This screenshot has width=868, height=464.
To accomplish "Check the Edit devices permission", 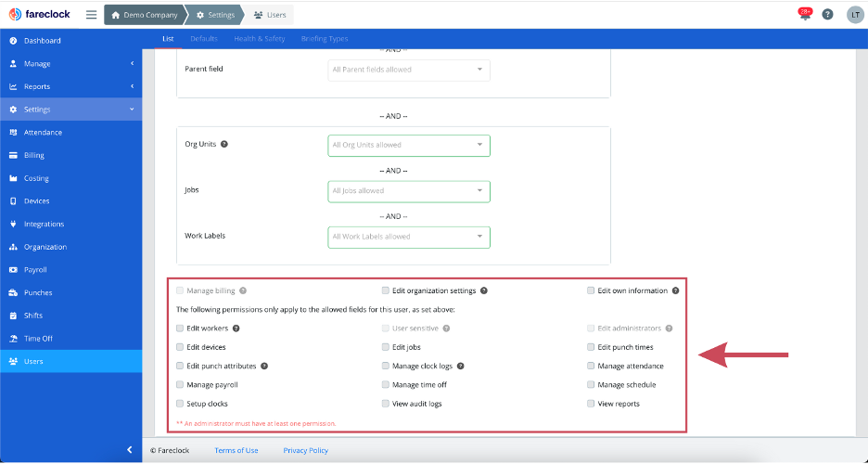I will click(180, 347).
